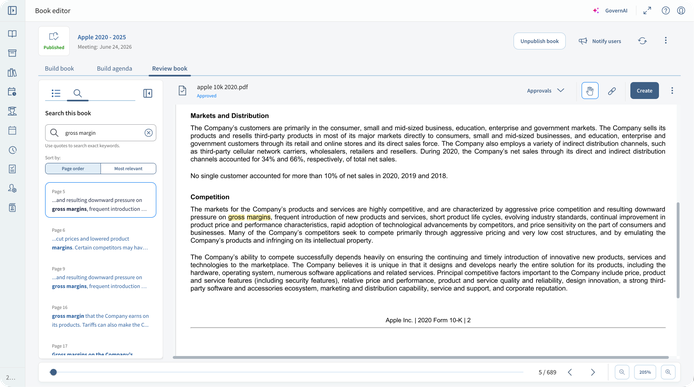Open the Page 16 search result
The width and height of the screenshot is (694, 387).
(100, 316)
